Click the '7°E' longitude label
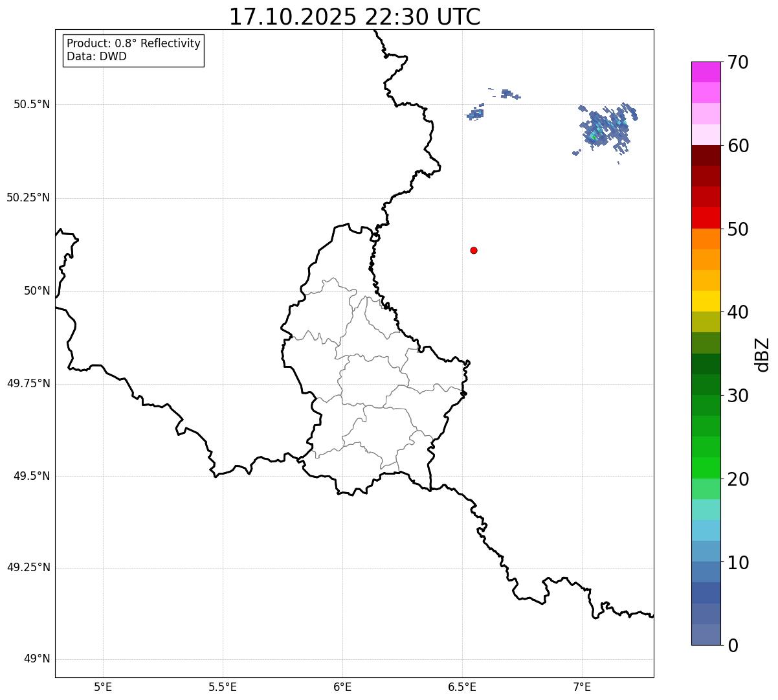 pyautogui.click(x=583, y=687)
